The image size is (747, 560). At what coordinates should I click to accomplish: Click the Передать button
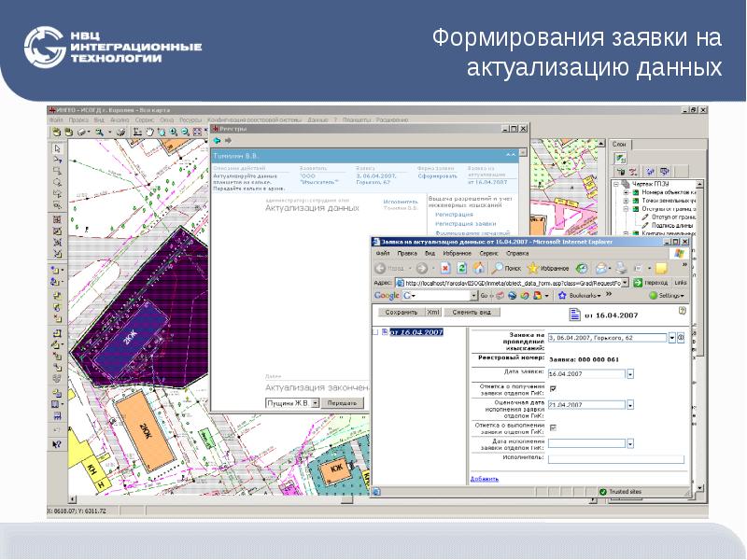(x=343, y=402)
